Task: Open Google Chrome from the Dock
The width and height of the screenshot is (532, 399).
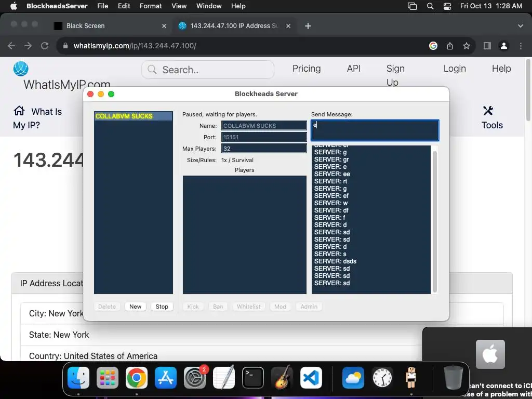Action: click(x=137, y=378)
